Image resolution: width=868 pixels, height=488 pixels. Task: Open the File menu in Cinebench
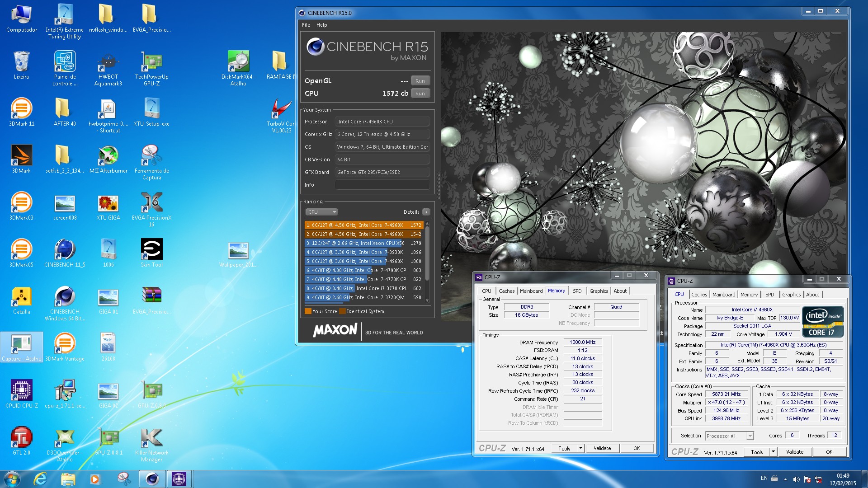tap(306, 25)
